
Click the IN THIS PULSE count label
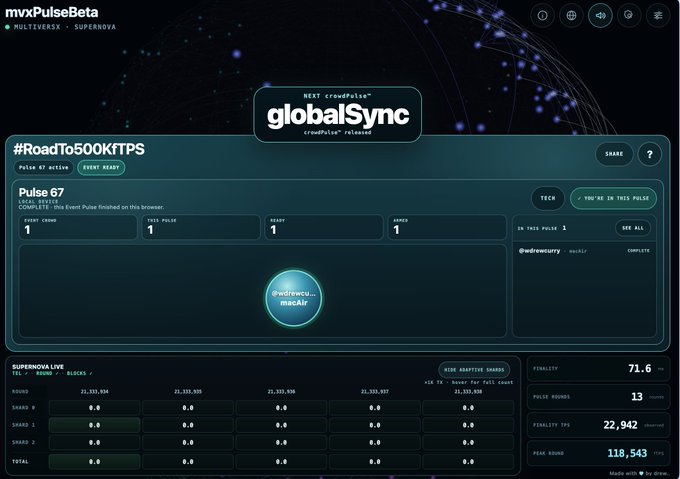tap(542, 228)
